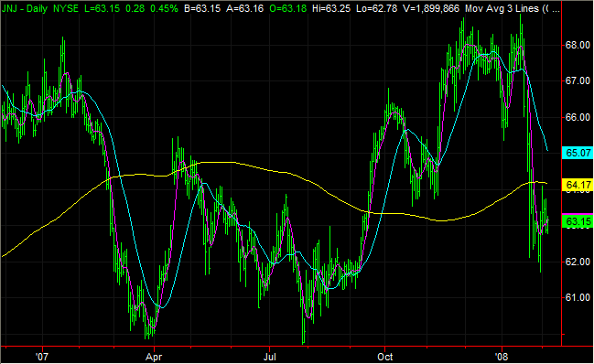Click the 62.00 price axis label

point(578,262)
